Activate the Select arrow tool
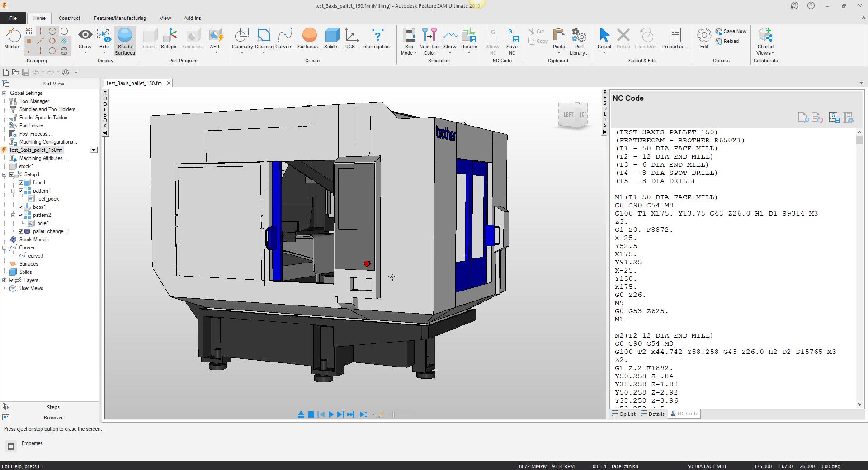The height and width of the screenshot is (470, 868). [x=604, y=39]
